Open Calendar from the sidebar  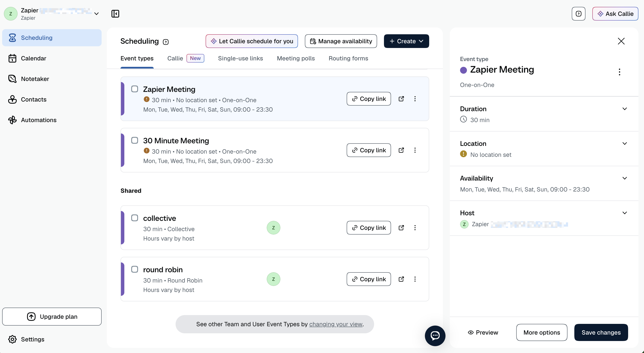52,58
